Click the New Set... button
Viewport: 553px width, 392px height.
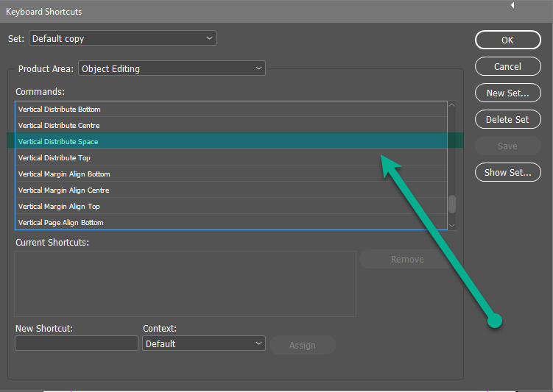pos(507,93)
